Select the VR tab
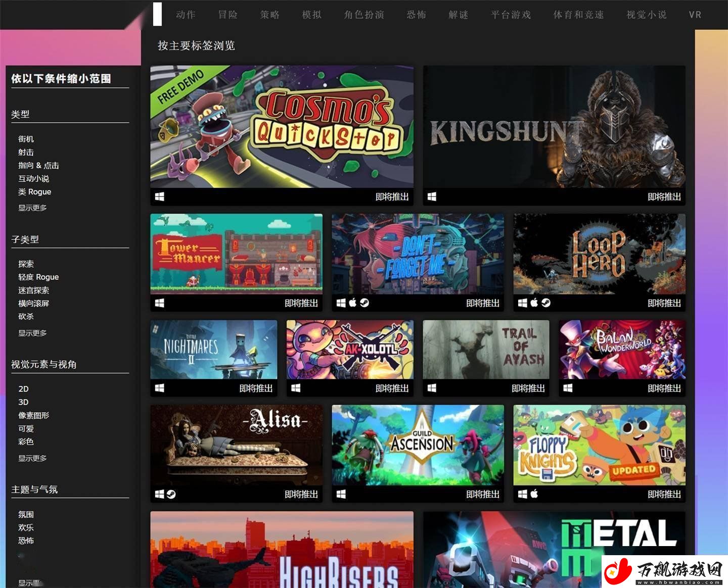 click(695, 15)
